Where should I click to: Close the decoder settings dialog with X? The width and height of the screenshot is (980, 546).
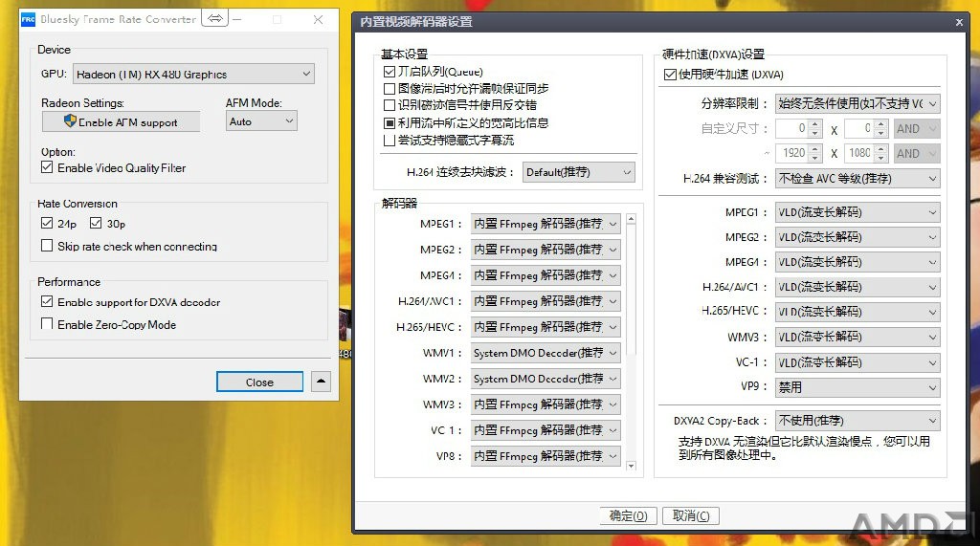point(959,23)
